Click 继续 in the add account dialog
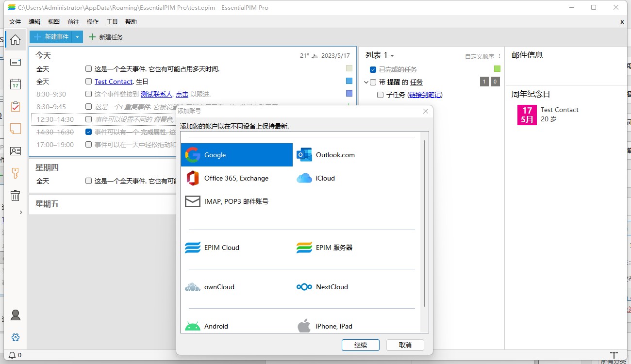Image resolution: width=631 pixels, height=364 pixels. [361, 345]
